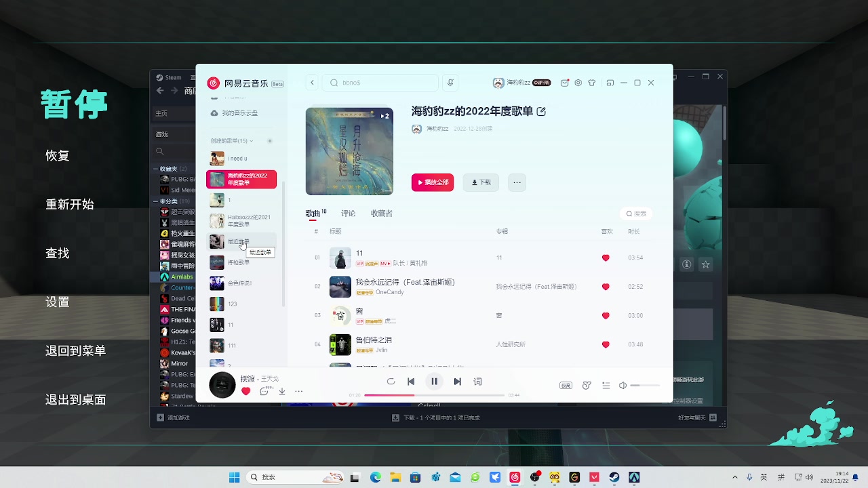Sort songs by the 标题 column header
The height and width of the screenshot is (488, 868).
coord(335,232)
